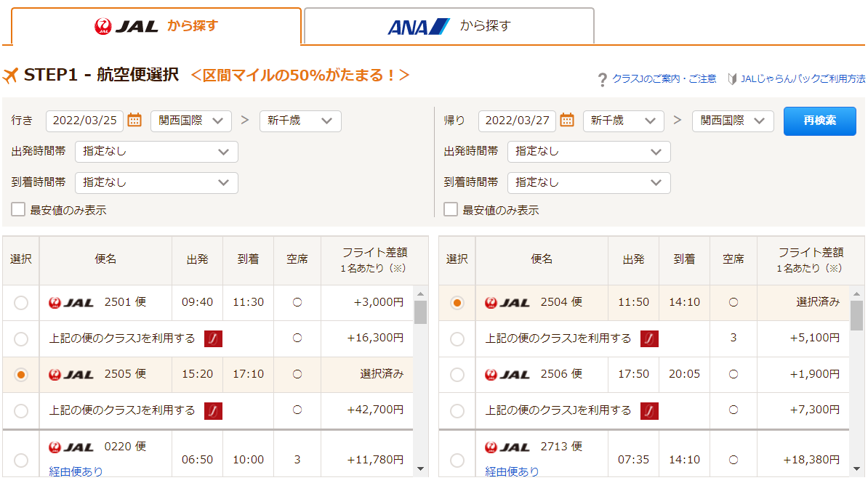The height and width of the screenshot is (483, 868).
Task: Select JAL 2504 便 radio button
Action: (457, 303)
